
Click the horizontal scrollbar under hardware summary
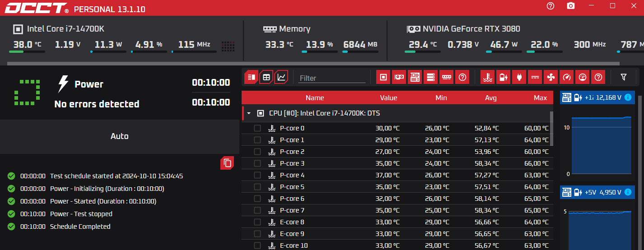tap(314, 64)
